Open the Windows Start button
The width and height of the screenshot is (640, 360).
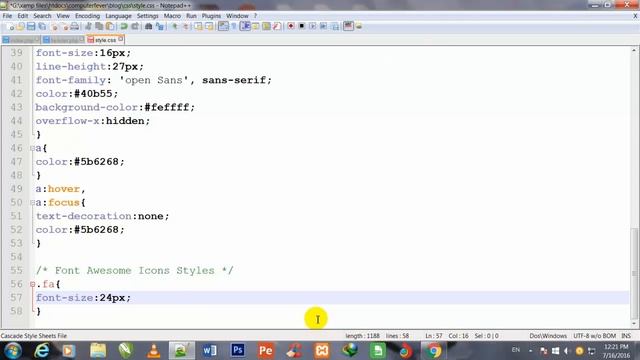tap(13, 351)
